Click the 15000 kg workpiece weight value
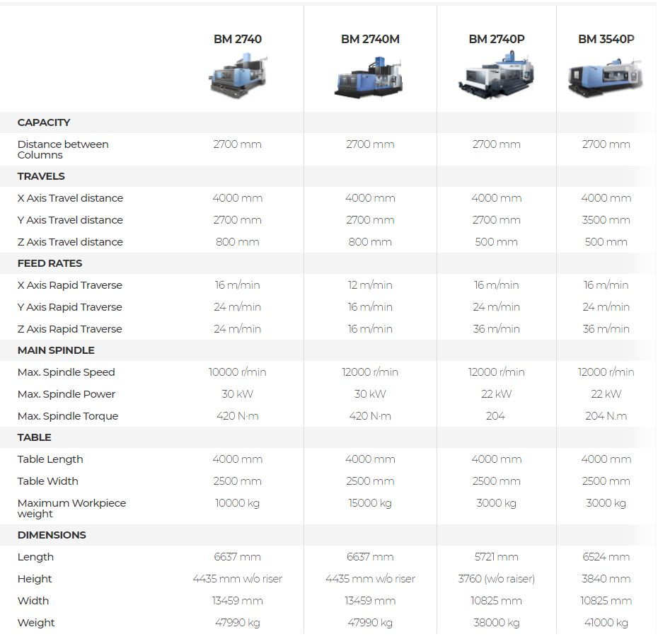This screenshot has height=644, width=658. (x=370, y=503)
